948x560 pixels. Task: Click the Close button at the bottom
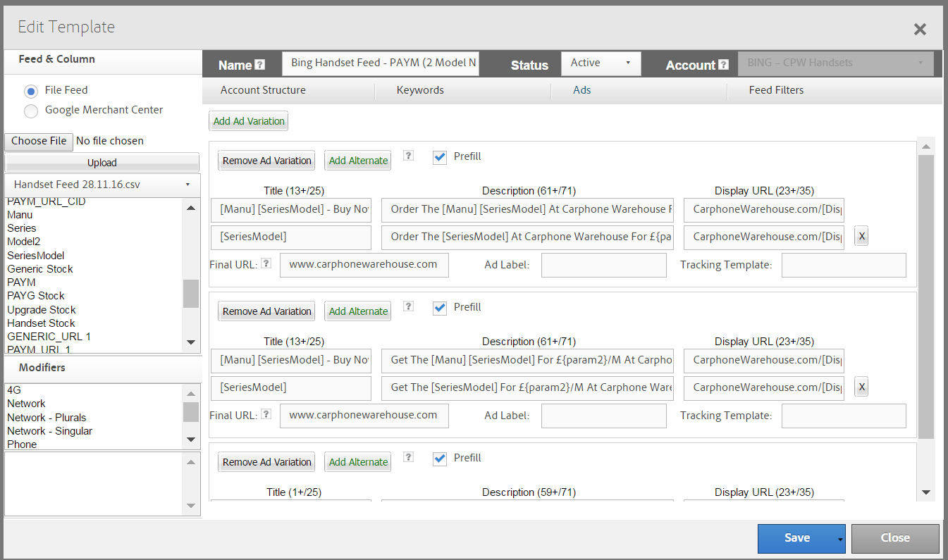coord(895,539)
